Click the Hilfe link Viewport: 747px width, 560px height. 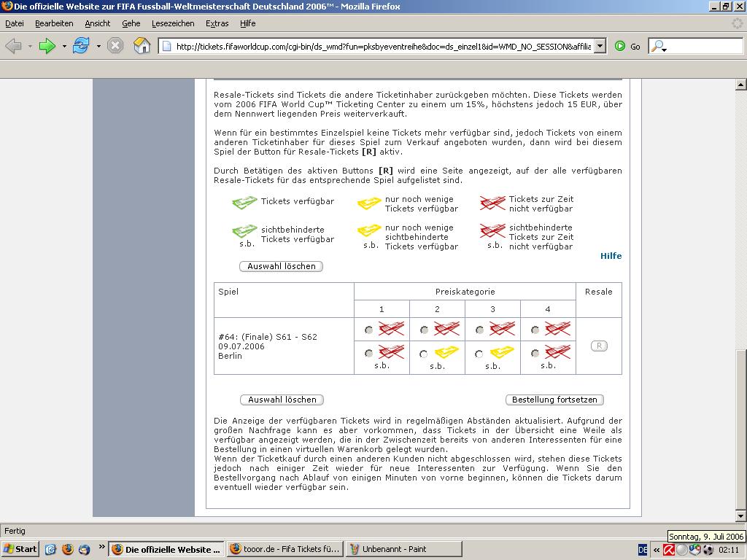tap(611, 256)
